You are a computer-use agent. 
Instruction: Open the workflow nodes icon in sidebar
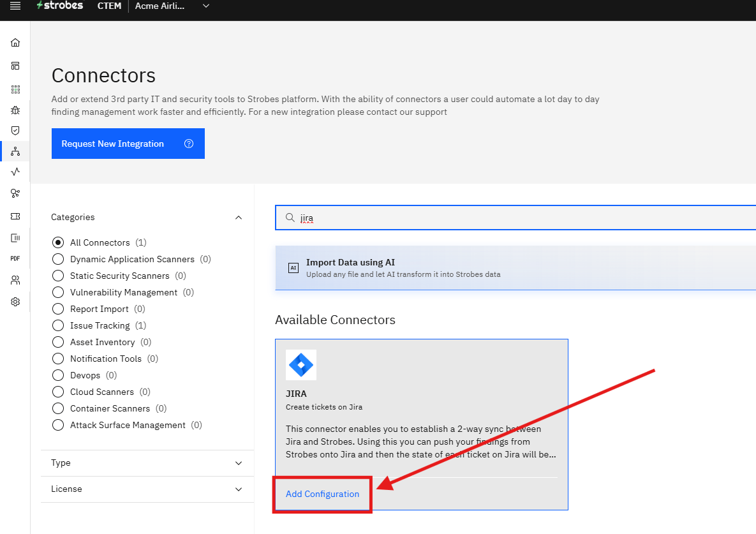[x=15, y=193]
